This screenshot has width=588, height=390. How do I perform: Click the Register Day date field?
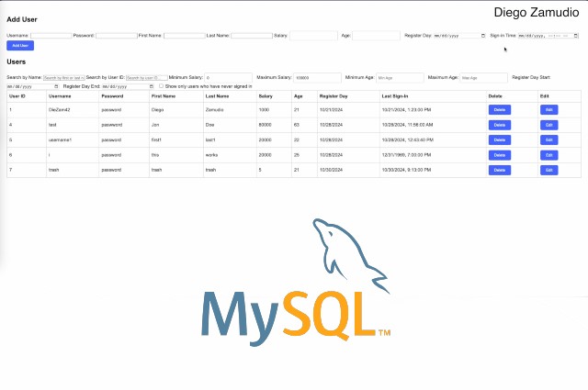point(459,36)
